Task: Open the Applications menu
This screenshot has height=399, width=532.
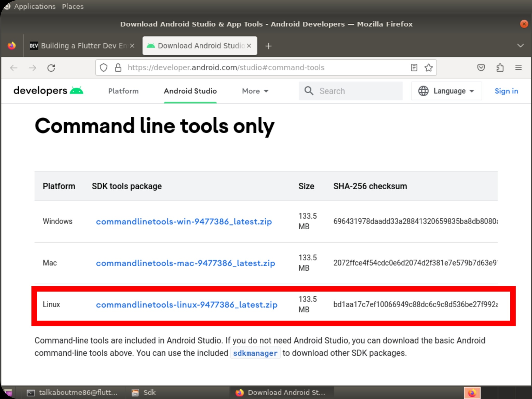Action: pyautogui.click(x=35, y=6)
